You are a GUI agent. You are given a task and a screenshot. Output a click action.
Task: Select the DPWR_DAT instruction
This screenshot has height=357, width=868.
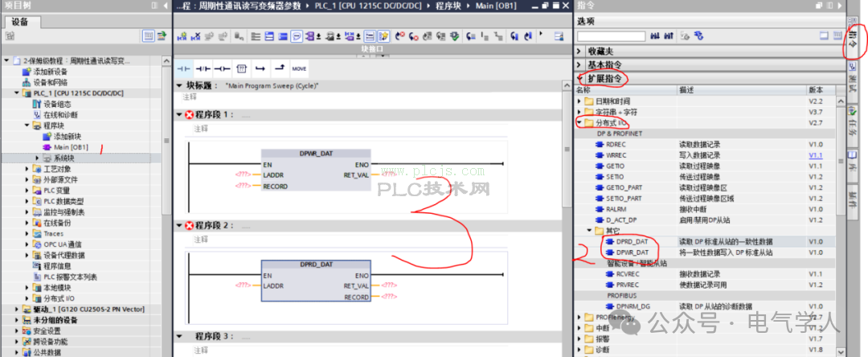tap(633, 252)
